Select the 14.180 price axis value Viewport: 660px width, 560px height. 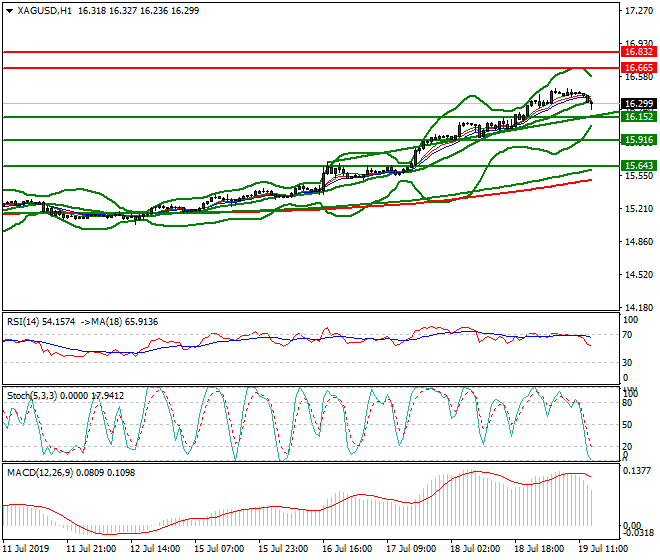tap(639, 308)
